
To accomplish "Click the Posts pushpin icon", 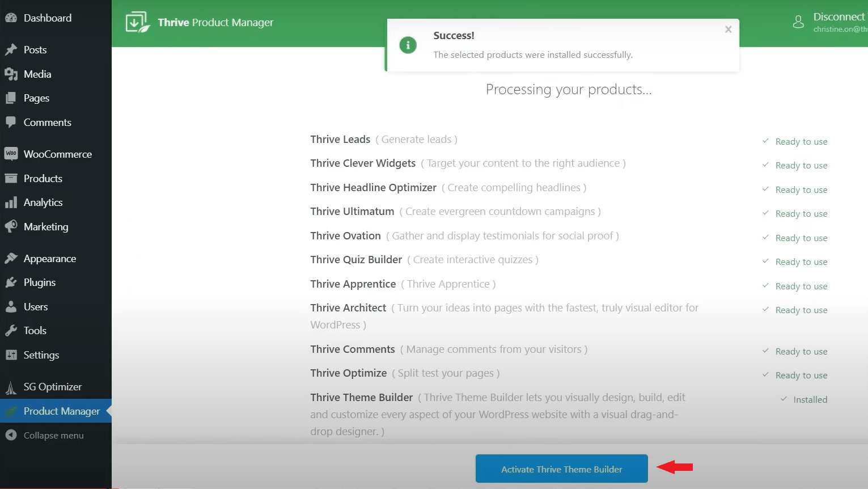I will tap(11, 50).
